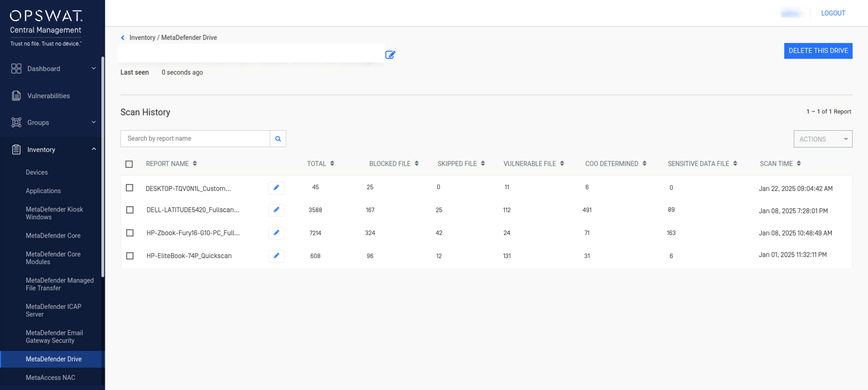Open MetaDefender Core in sidebar

[53, 236]
